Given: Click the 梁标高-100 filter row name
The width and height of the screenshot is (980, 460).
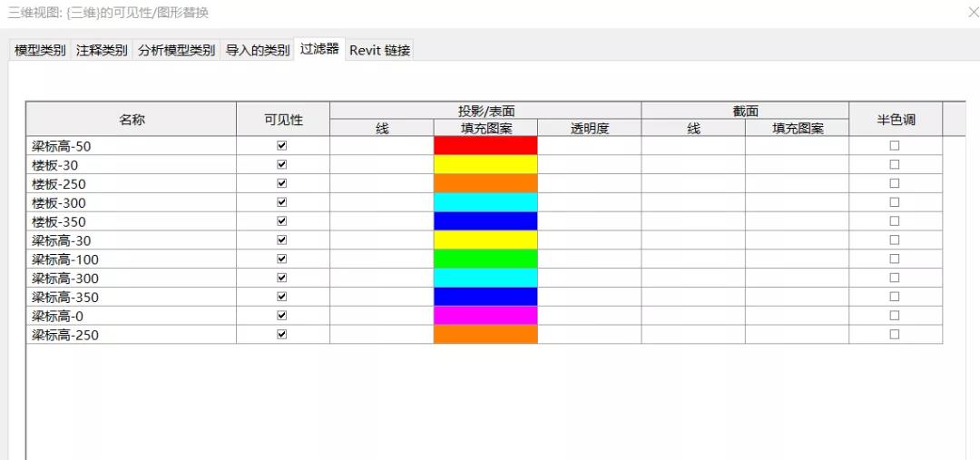Looking at the screenshot, I should coord(65,260).
